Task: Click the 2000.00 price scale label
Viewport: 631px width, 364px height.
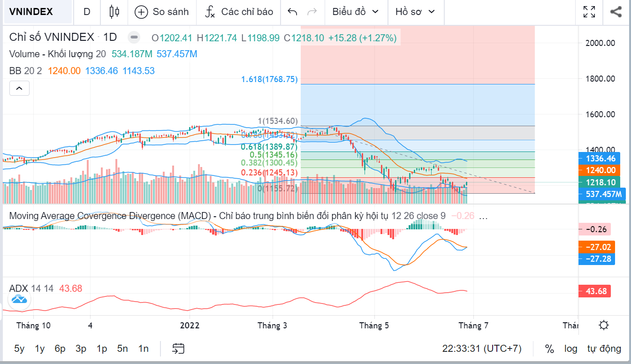Action: pyautogui.click(x=600, y=43)
